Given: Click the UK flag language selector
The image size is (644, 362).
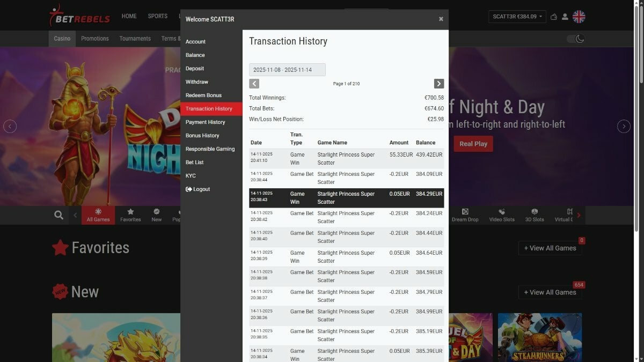Looking at the screenshot, I should [x=579, y=17].
